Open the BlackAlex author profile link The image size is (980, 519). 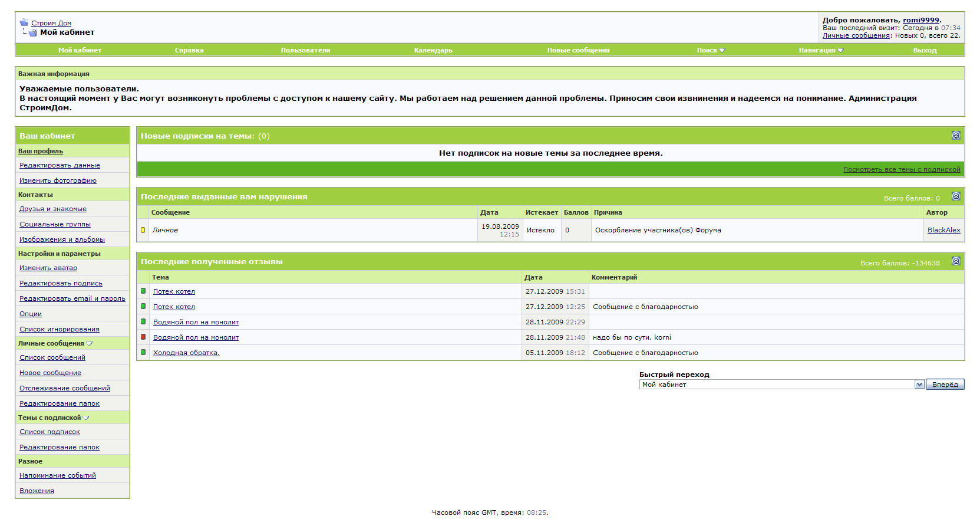tap(943, 230)
